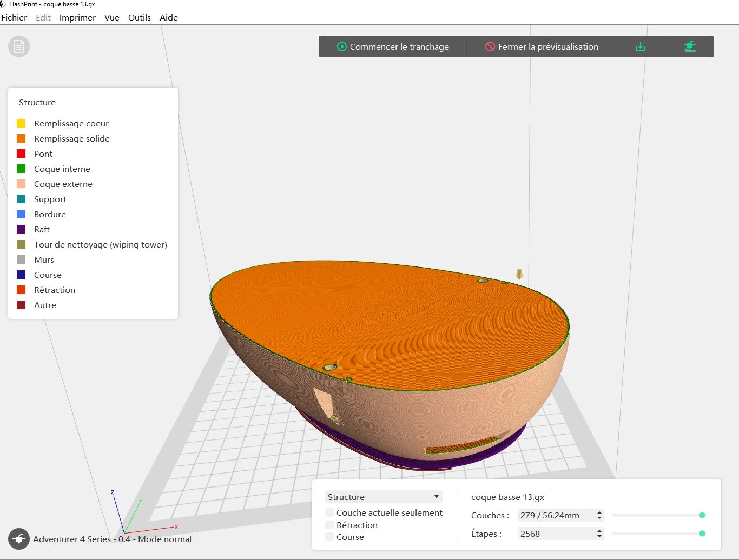
Task: Decrease the Étapes step stepper
Action: tap(599, 536)
